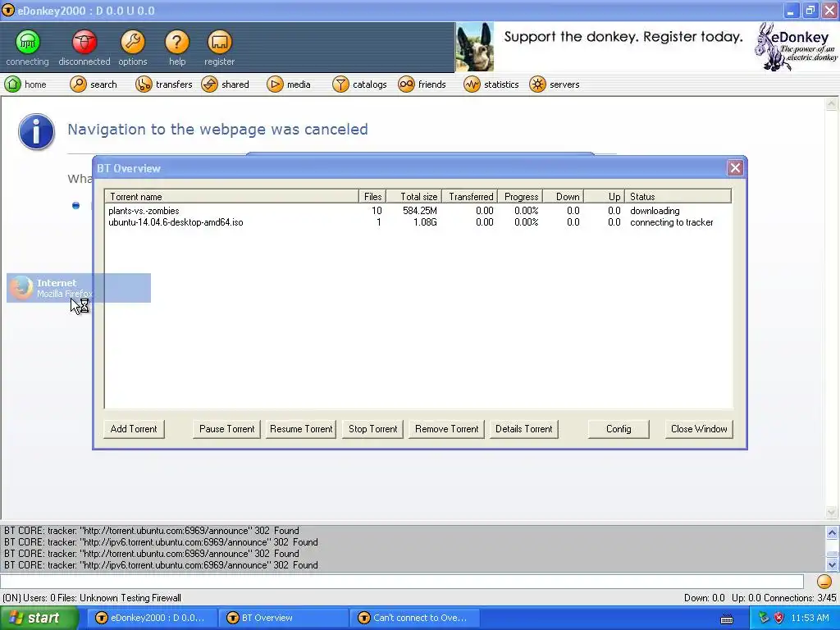Select the ubuntu-14.04.6-desktop-amd64.iso torrent row
This screenshot has width=840, height=630.
click(418, 222)
